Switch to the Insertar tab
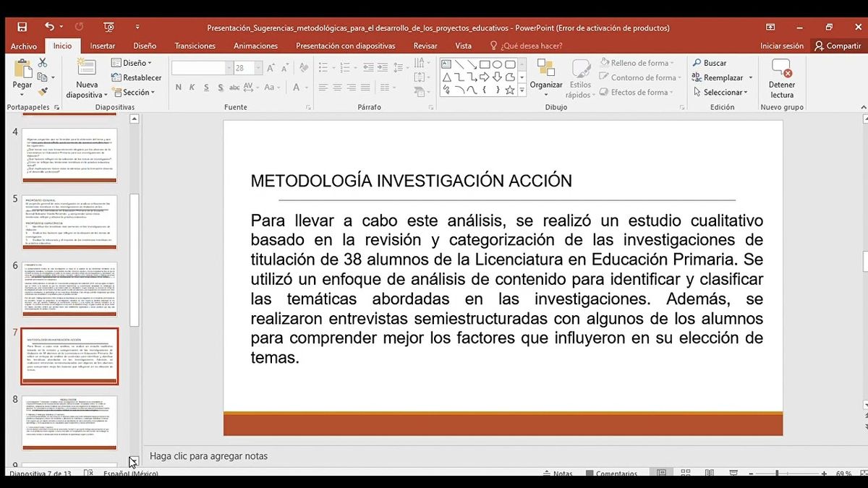This screenshot has height=488, width=868. [x=103, y=46]
